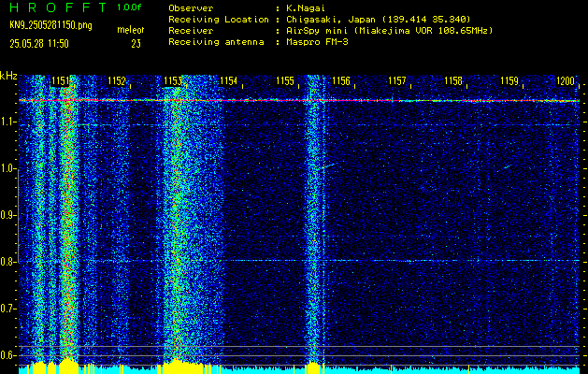This screenshot has width=588, height=374.
Task: Click the 'Observer' field label
Action: pyautogui.click(x=191, y=8)
